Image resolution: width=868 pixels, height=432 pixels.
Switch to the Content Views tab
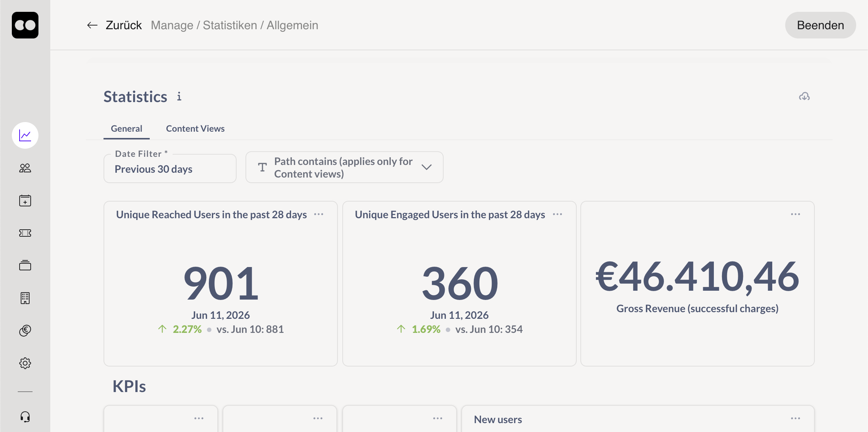point(195,128)
